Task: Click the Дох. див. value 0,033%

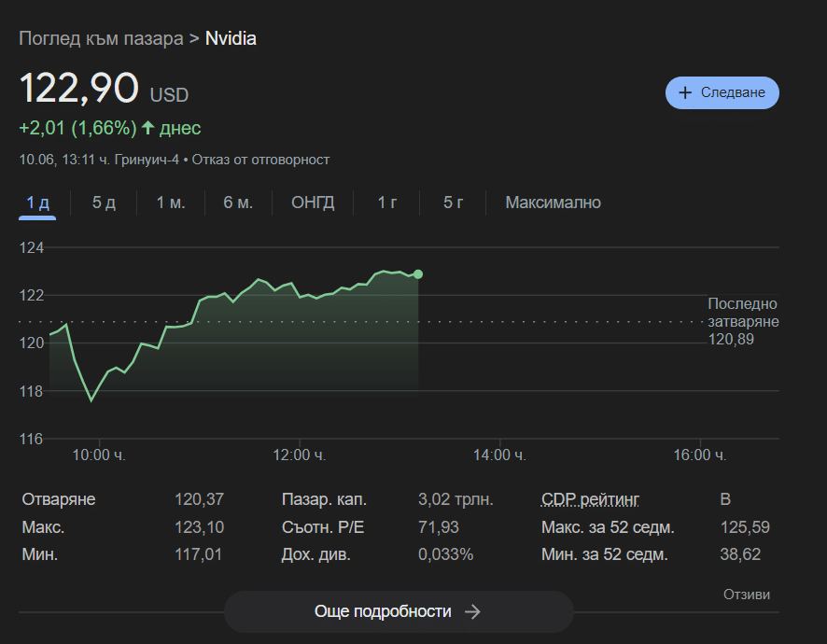Action: [445, 554]
